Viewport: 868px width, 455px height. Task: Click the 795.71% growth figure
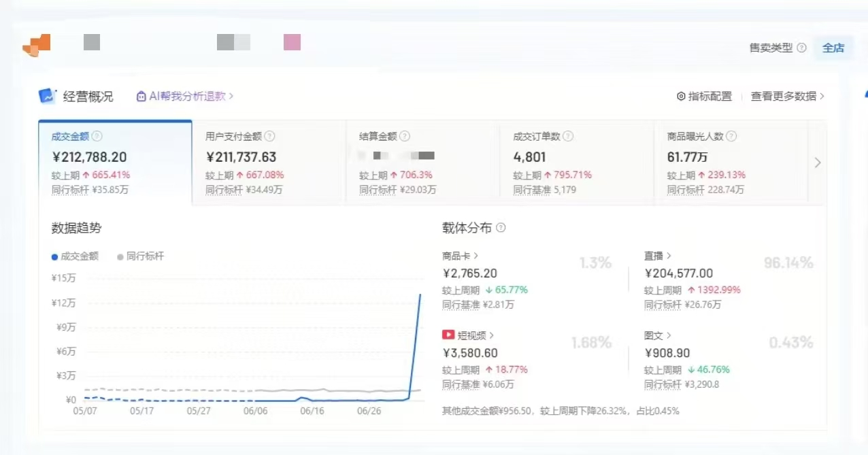click(x=573, y=175)
